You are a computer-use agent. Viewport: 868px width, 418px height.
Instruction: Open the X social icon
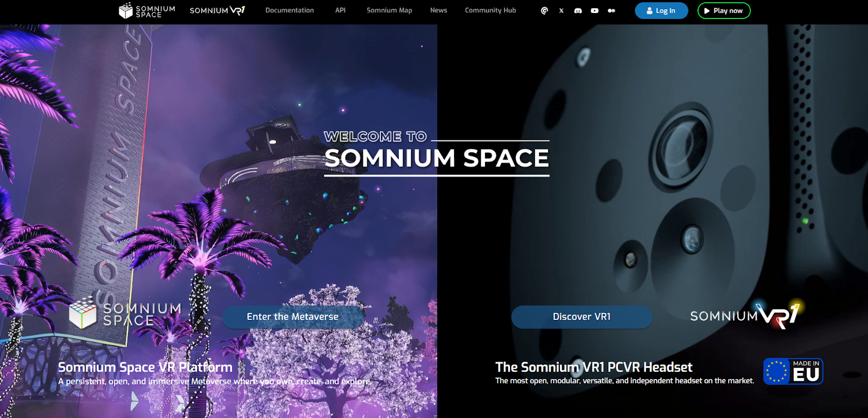pyautogui.click(x=561, y=10)
